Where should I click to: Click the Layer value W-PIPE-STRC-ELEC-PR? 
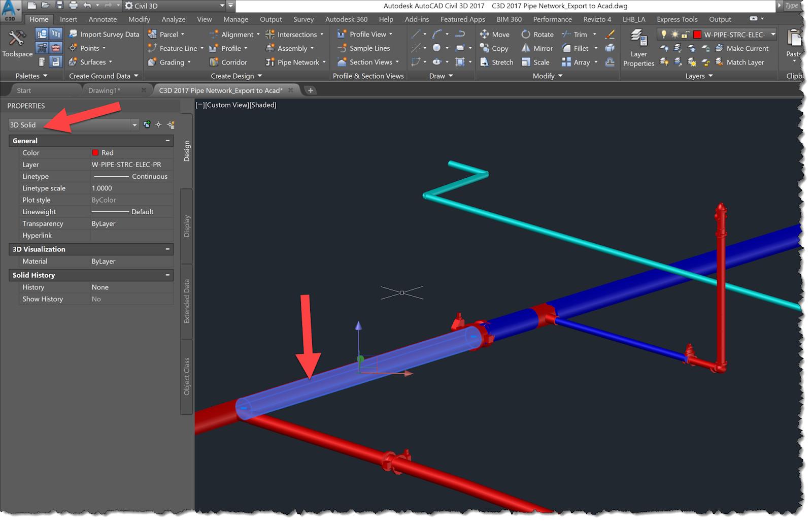tap(126, 165)
